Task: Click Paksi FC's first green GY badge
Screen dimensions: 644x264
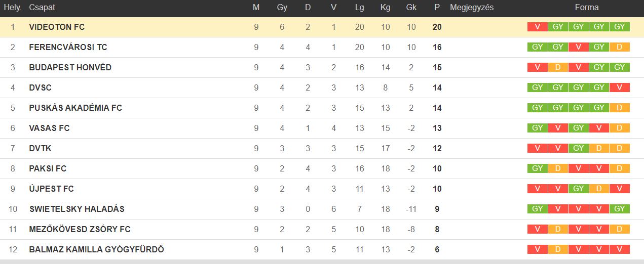Action: pyautogui.click(x=538, y=168)
